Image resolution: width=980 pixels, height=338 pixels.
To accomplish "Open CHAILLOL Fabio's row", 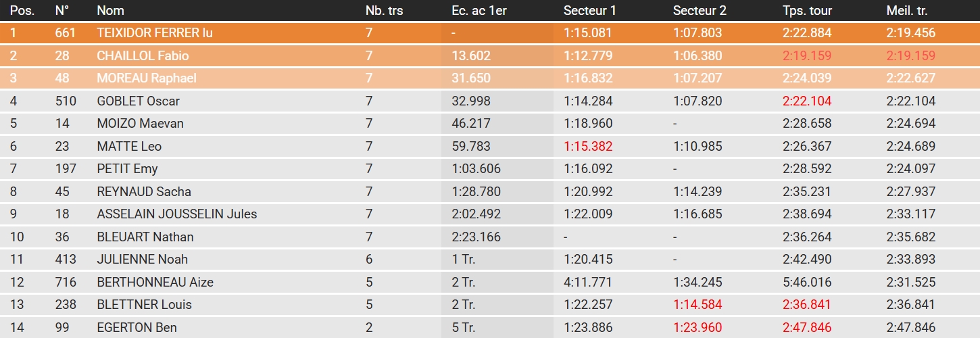I will coord(143,56).
